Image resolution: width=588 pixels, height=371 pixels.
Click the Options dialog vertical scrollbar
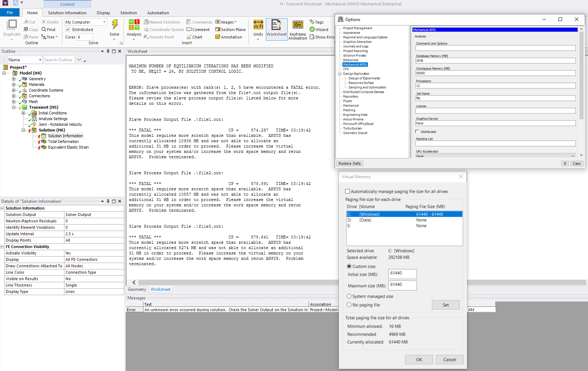pyautogui.click(x=581, y=75)
